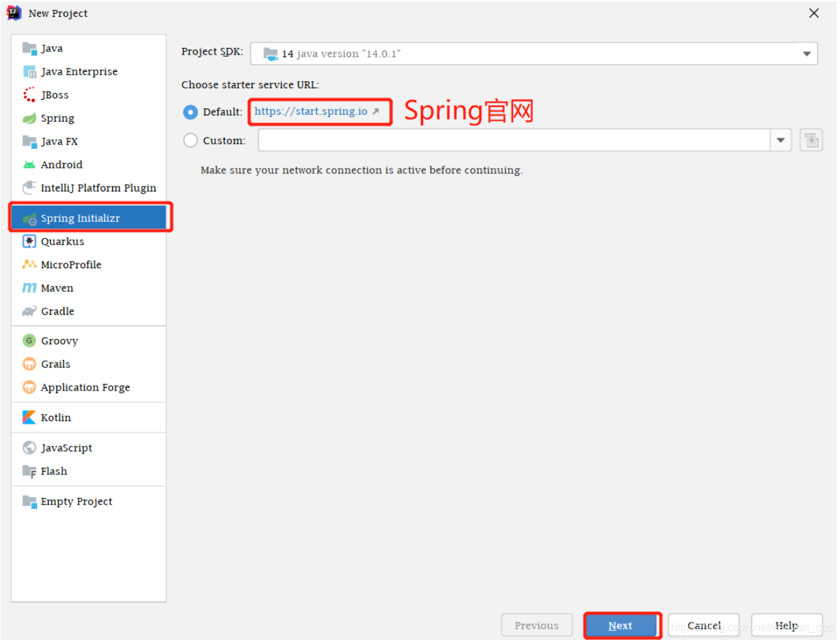
Task: Select the Quarkus list entry text
Action: click(x=62, y=242)
